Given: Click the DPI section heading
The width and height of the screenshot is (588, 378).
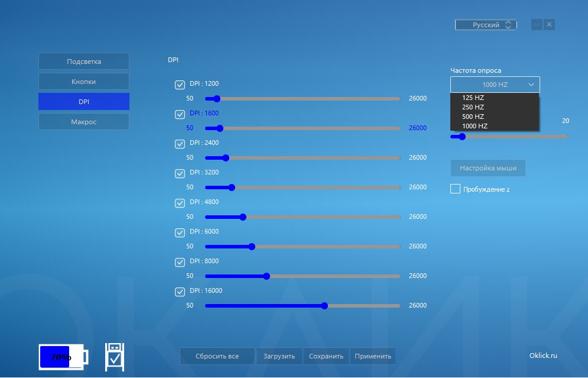Looking at the screenshot, I should click(173, 60).
